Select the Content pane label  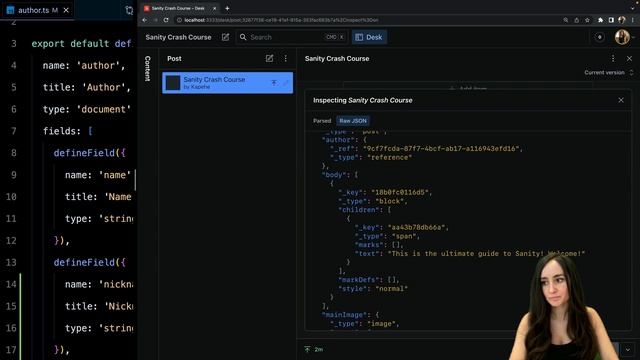tap(148, 68)
